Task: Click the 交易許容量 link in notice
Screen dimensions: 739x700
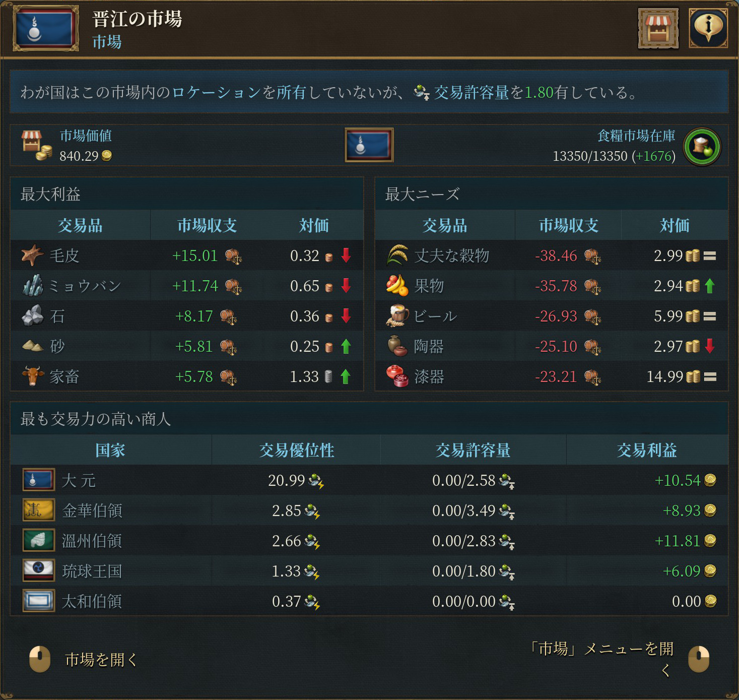Action: pos(471,92)
